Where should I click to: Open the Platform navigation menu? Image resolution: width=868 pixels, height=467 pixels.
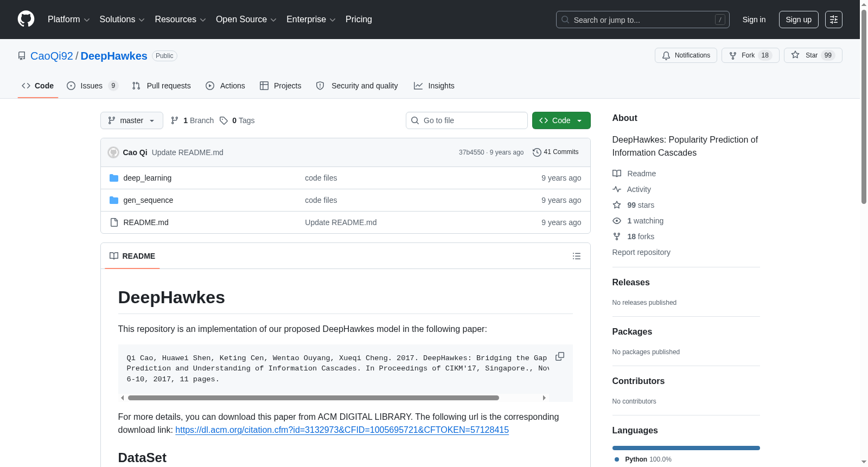[68, 20]
